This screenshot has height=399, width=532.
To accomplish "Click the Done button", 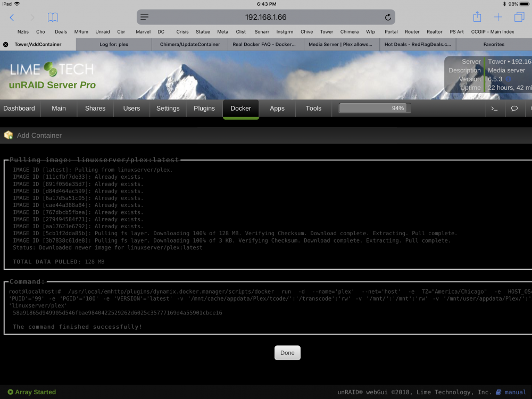I will point(287,353).
